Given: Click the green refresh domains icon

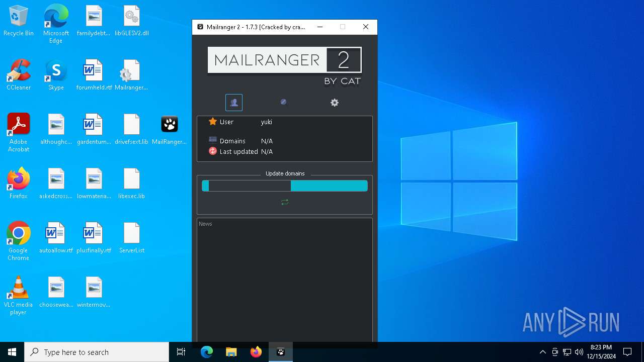Looking at the screenshot, I should tap(285, 202).
